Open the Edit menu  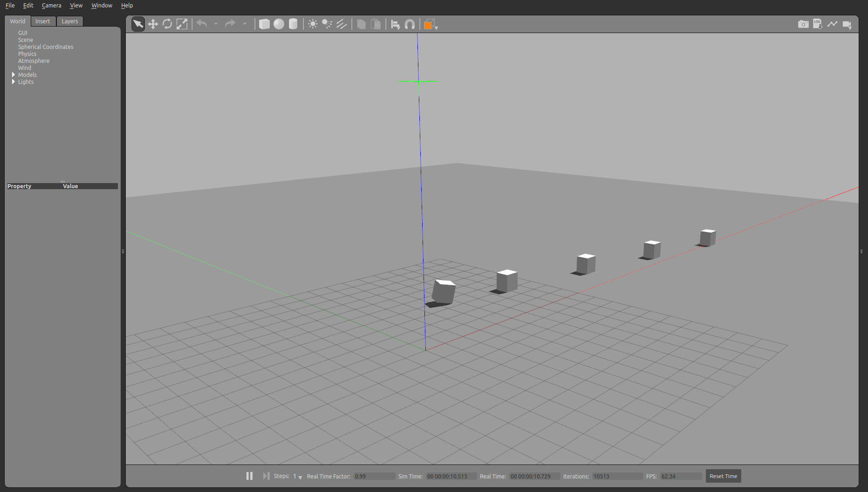pyautogui.click(x=28, y=6)
